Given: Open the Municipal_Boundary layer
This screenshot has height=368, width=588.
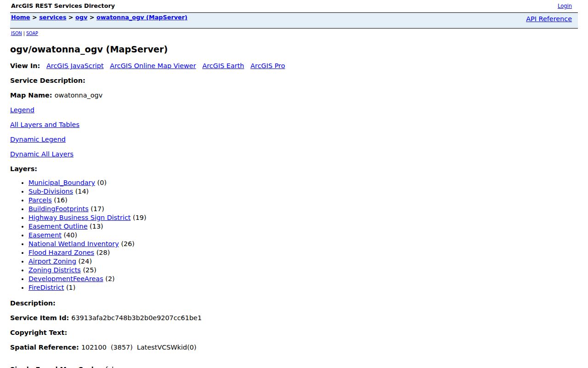Looking at the screenshot, I should 62,183.
